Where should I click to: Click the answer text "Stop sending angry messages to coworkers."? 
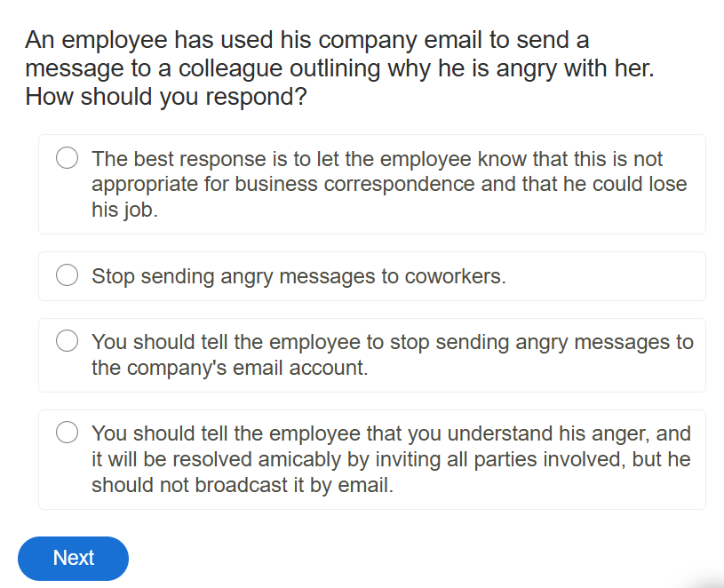[298, 276]
